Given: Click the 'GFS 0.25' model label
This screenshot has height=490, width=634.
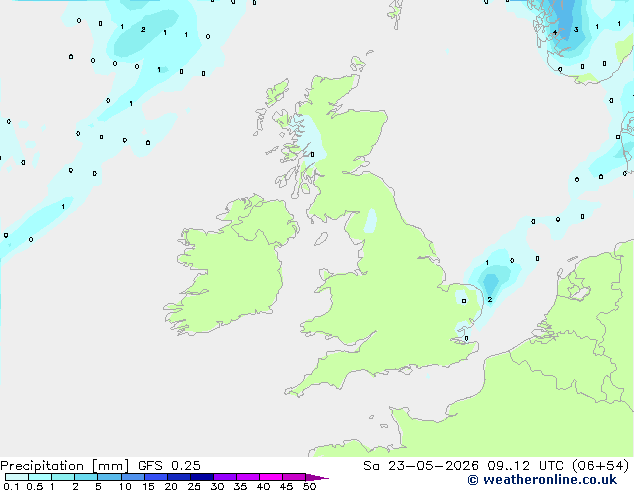Looking at the screenshot, I should 169,466.
